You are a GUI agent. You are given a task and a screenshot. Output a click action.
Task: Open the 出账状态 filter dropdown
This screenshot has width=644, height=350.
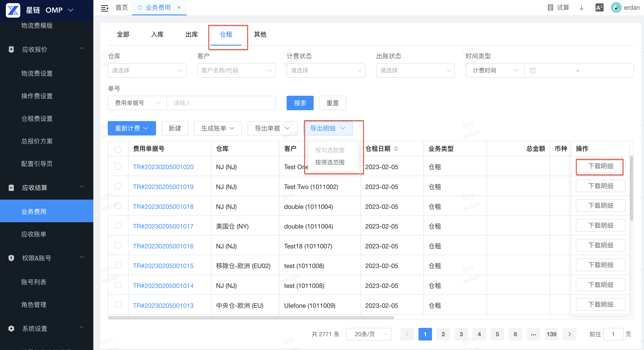[x=415, y=71]
